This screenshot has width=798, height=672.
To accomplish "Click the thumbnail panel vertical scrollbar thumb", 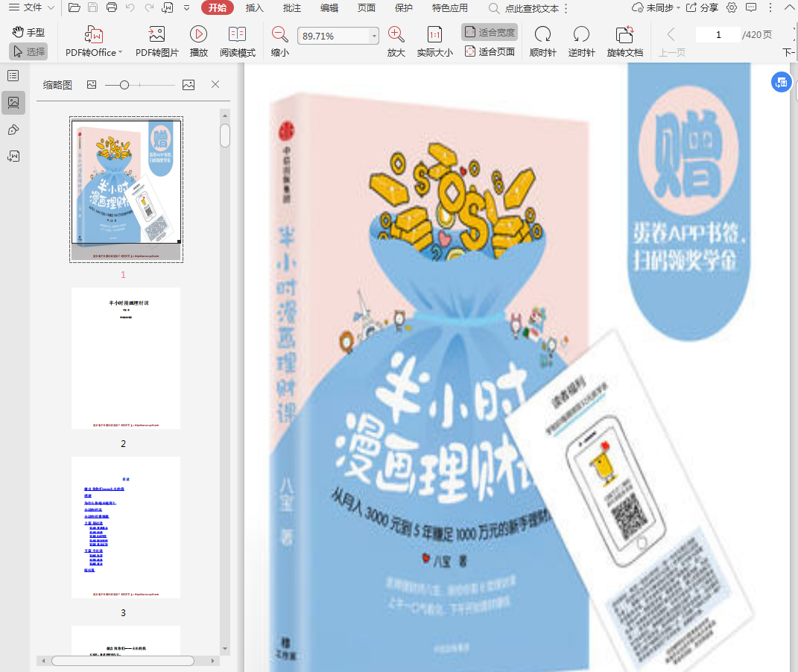I will 225,136.
